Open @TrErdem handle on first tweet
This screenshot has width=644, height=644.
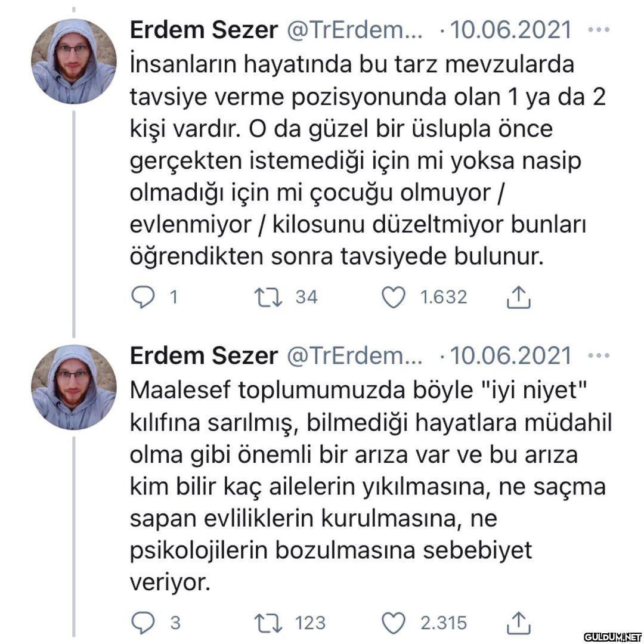point(355,30)
